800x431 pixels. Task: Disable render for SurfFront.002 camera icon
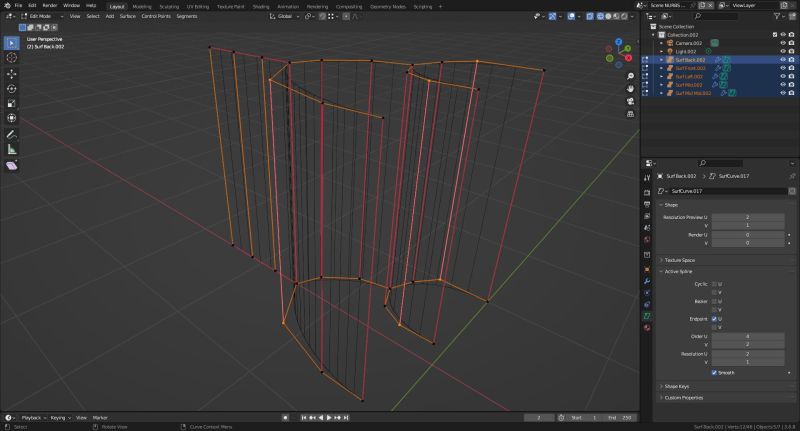(x=791, y=68)
